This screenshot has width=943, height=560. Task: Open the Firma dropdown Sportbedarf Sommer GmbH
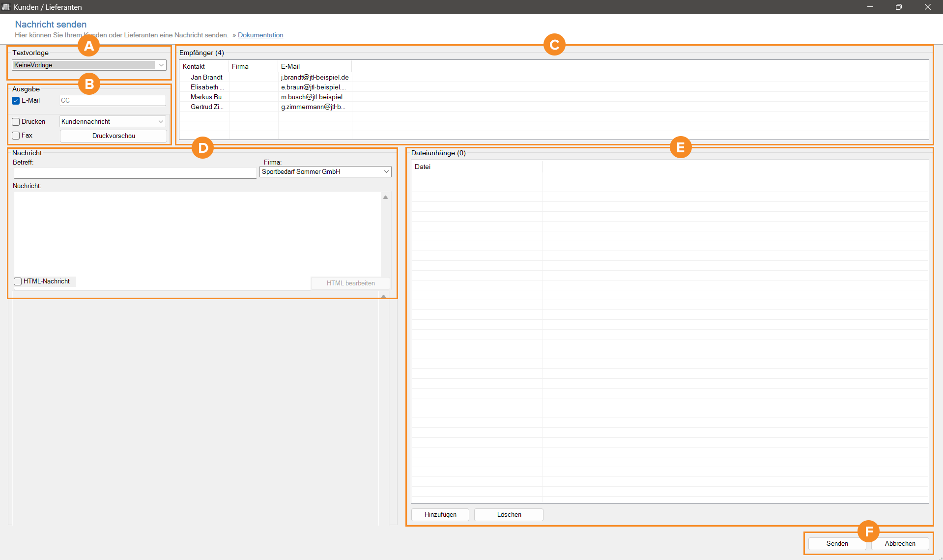coord(386,171)
